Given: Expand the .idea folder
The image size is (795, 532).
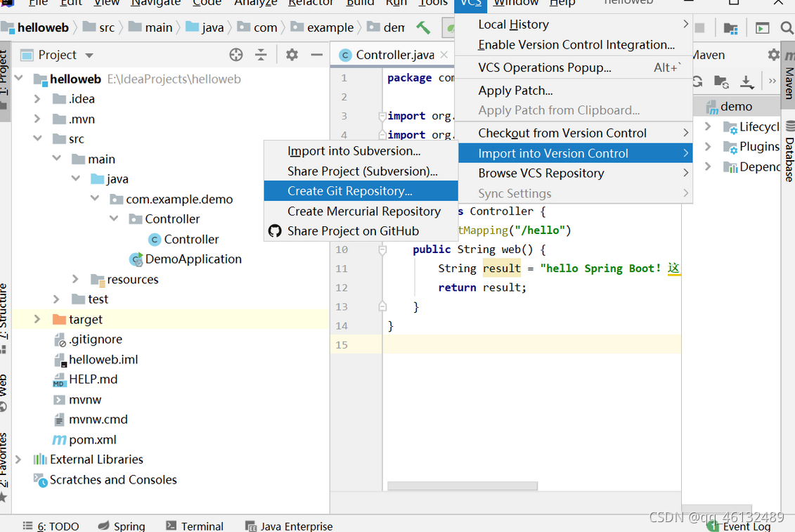Looking at the screenshot, I should [x=37, y=98].
